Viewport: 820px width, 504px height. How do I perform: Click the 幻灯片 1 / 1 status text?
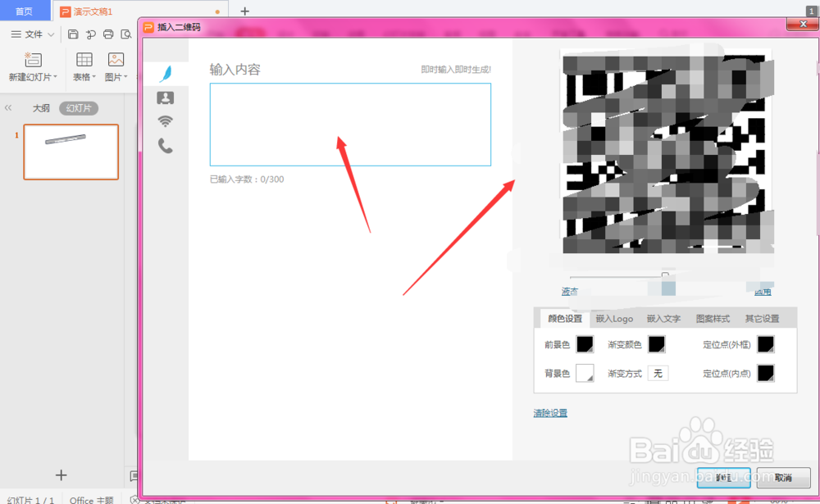coord(31,500)
